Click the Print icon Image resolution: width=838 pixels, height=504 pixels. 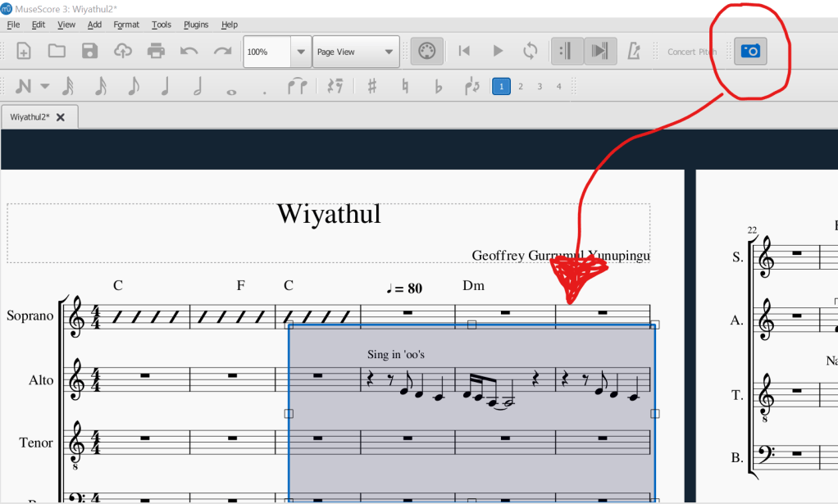point(156,51)
